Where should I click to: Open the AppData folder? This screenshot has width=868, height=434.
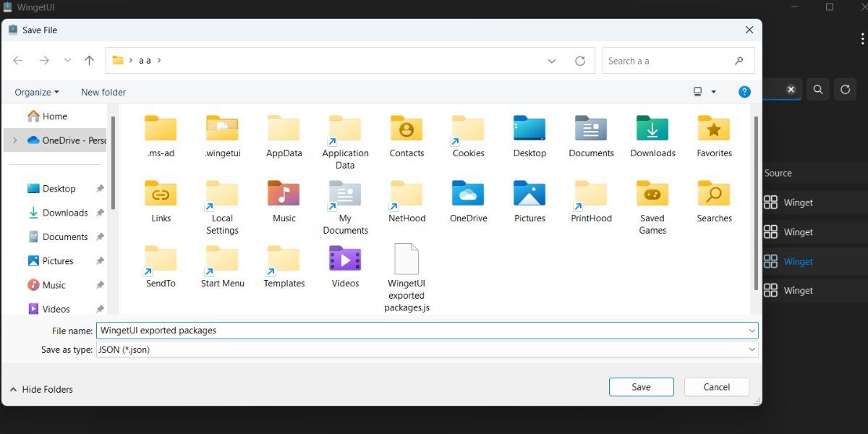point(284,137)
